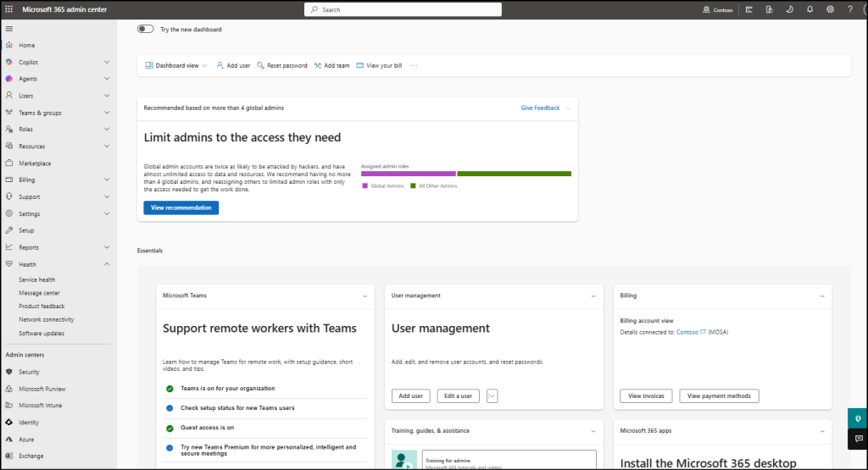The image size is (868, 470).
Task: Click the View invoices button
Action: click(646, 396)
